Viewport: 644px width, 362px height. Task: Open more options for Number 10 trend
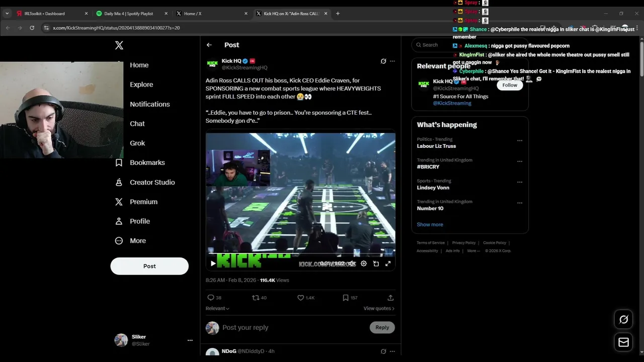pyautogui.click(x=520, y=203)
